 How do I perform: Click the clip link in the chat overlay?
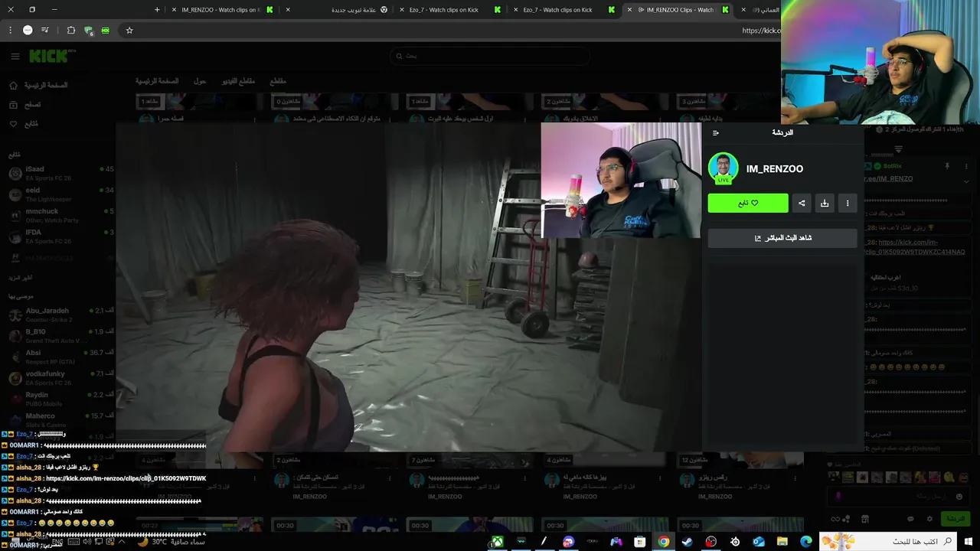(126, 478)
